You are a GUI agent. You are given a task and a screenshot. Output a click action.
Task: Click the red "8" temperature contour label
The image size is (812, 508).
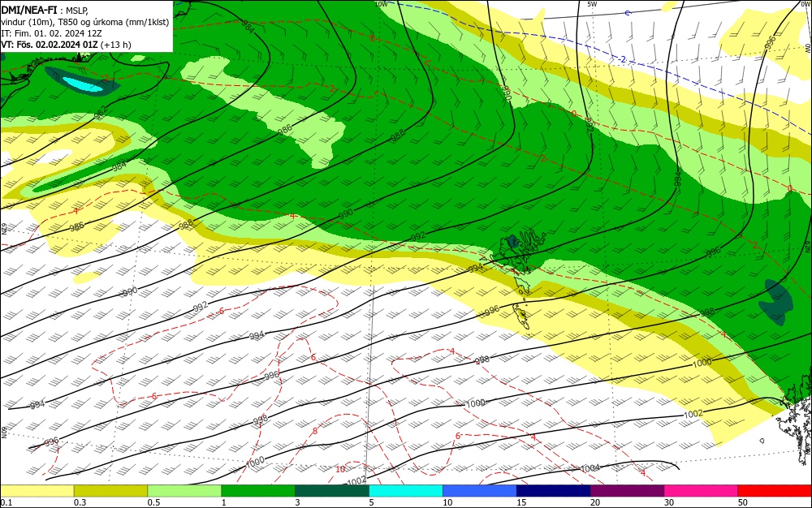[x=315, y=431]
